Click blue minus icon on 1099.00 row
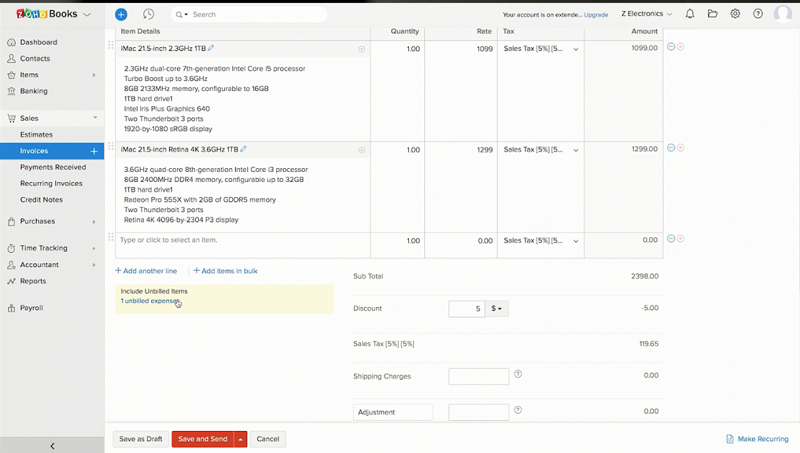The width and height of the screenshot is (800, 453). coord(671,46)
